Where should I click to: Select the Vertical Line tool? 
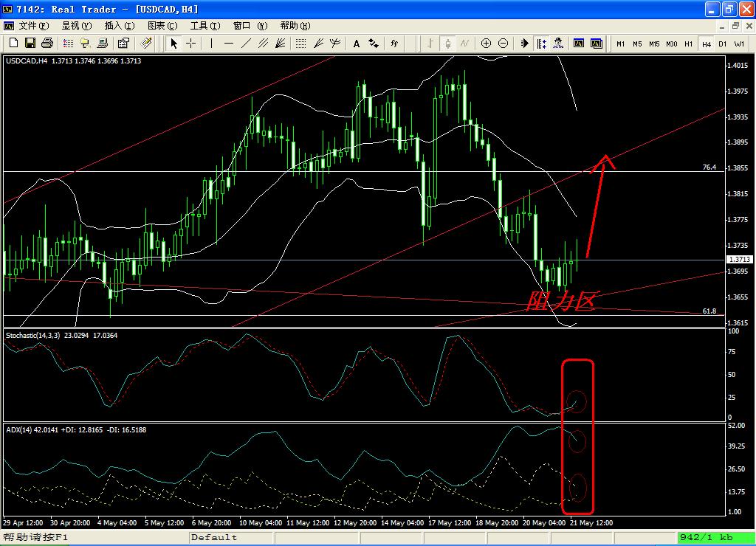(x=211, y=44)
